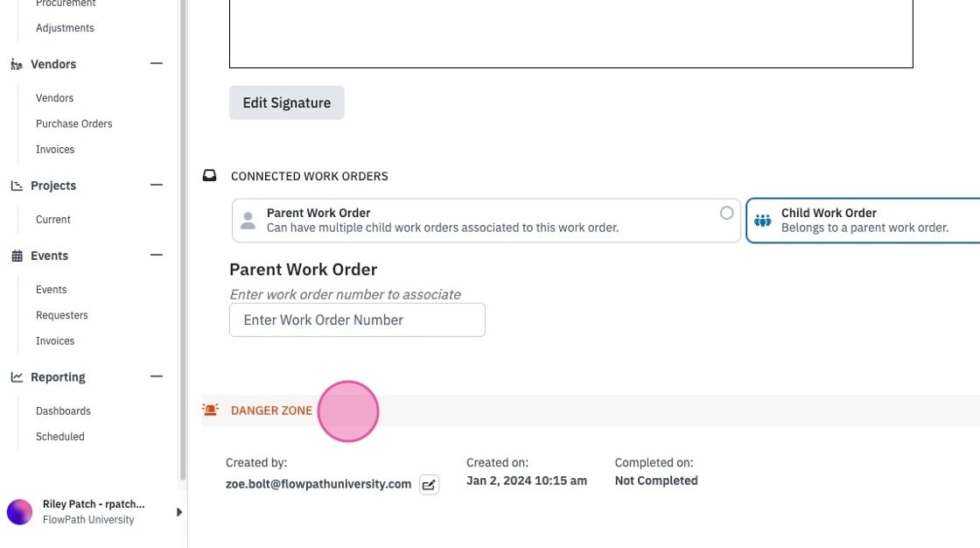980x548 pixels.
Task: Click the Edit Signature button
Action: pyautogui.click(x=287, y=102)
